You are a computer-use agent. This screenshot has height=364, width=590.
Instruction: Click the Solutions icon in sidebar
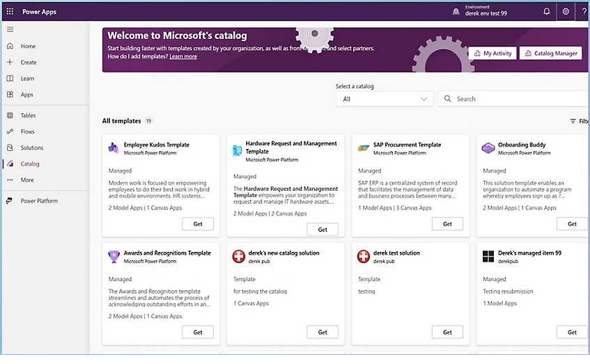pyautogui.click(x=10, y=148)
